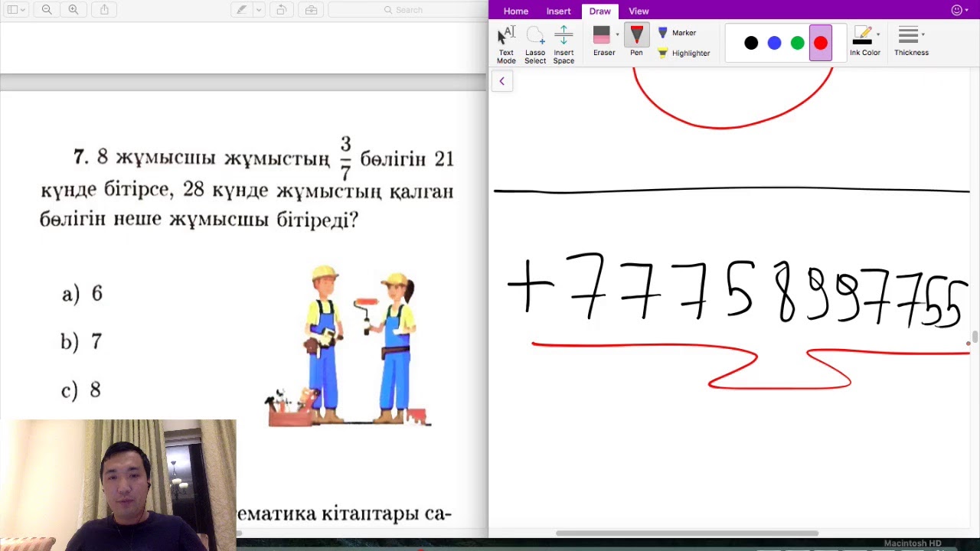The height and width of the screenshot is (551, 980).
Task: Select the Lasso Select tool
Action: point(535,44)
